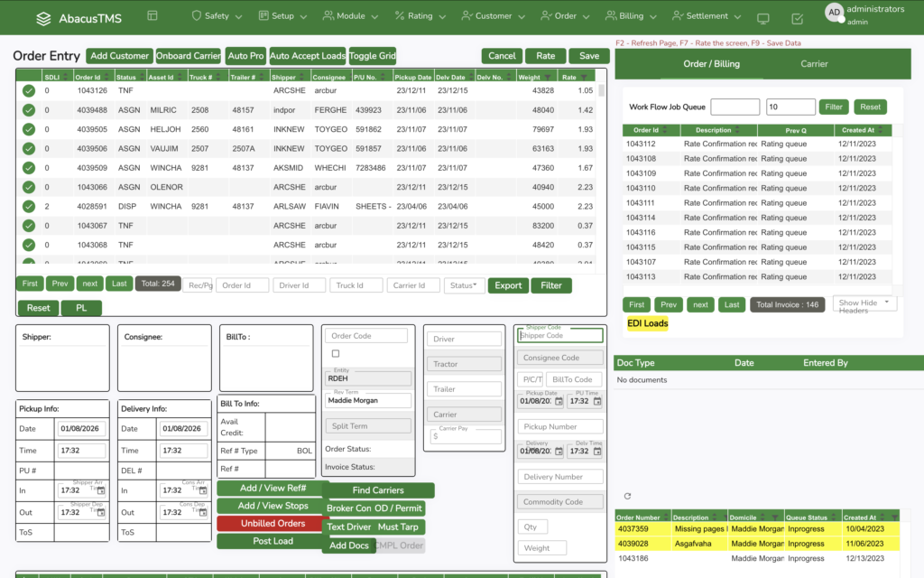Expand the Status dropdown in grid filters

tap(465, 285)
